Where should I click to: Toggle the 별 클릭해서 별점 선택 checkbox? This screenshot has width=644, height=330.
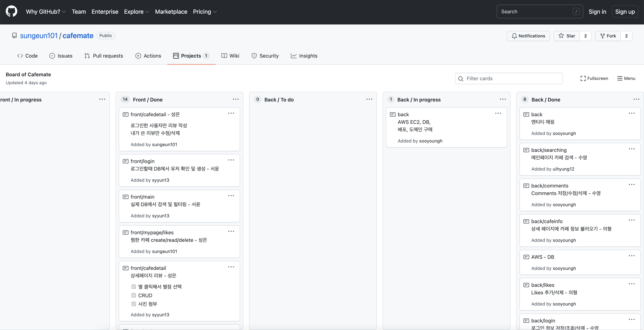click(134, 286)
